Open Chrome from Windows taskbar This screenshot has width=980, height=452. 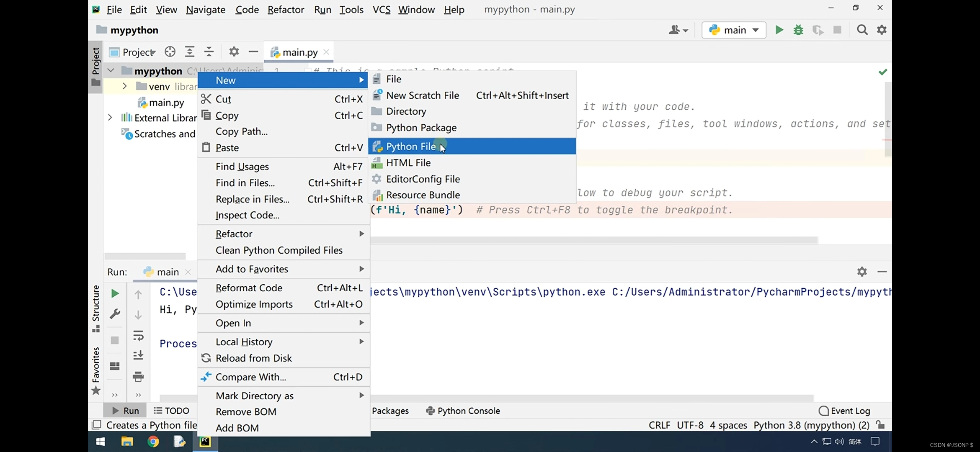tap(153, 442)
